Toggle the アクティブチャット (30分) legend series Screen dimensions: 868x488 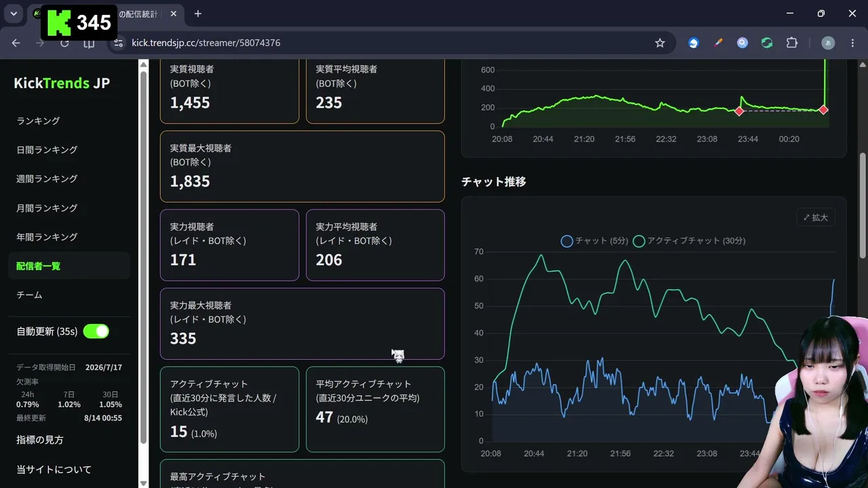[689, 241]
